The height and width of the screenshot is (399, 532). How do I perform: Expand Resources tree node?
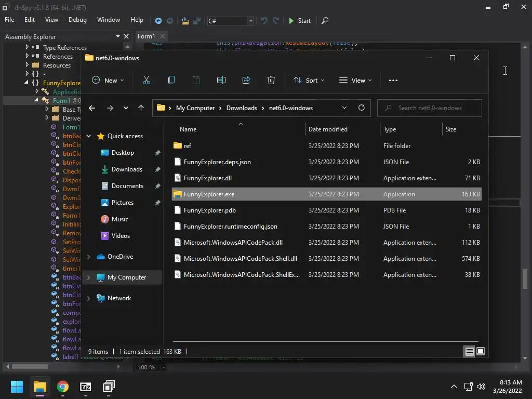(x=27, y=65)
